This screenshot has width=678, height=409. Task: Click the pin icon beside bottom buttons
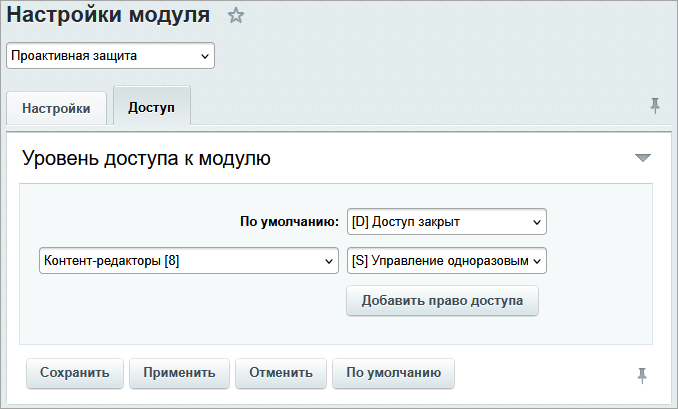pyautogui.click(x=642, y=375)
